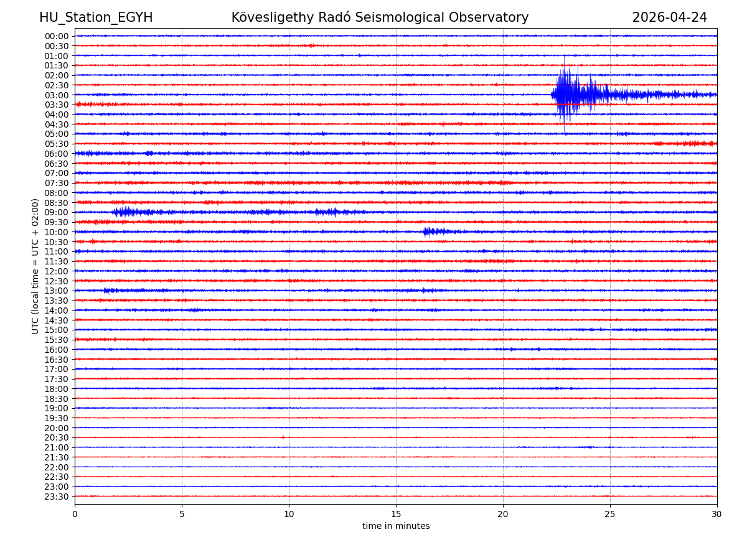The image size is (747, 560).
Task: Select the 12:00 row time label
Action: click(x=57, y=271)
